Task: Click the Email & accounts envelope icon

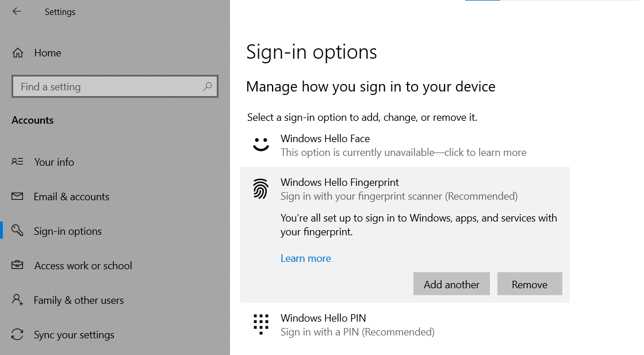Action: tap(18, 196)
